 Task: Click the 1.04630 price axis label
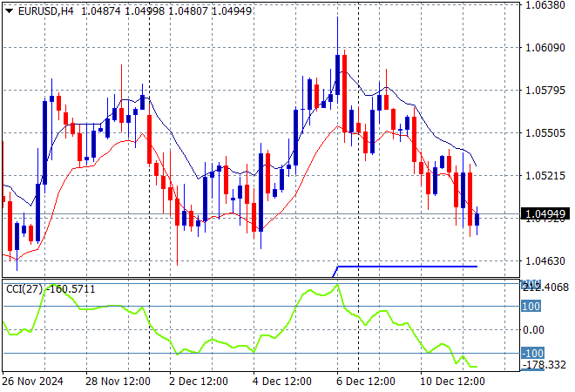545,260
